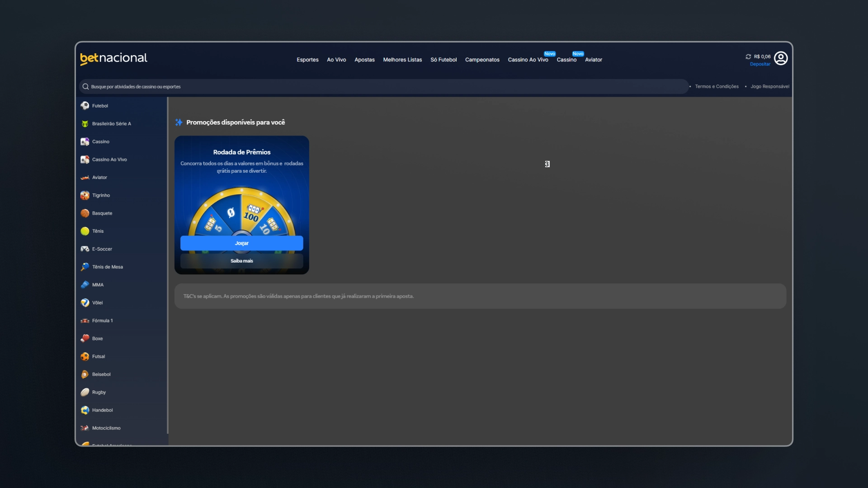868x488 pixels.
Task: Click the Saiba mais button
Action: pyautogui.click(x=242, y=261)
